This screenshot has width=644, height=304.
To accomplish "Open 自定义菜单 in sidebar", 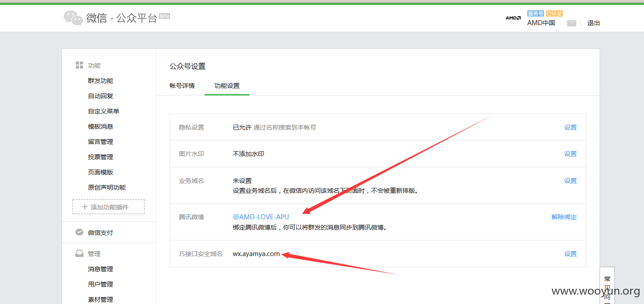I will (x=104, y=111).
